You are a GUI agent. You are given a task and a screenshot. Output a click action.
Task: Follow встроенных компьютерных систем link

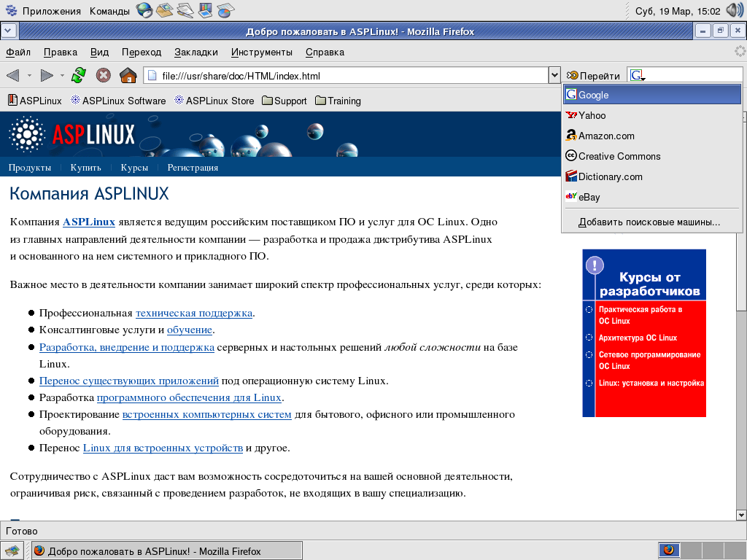pos(206,414)
